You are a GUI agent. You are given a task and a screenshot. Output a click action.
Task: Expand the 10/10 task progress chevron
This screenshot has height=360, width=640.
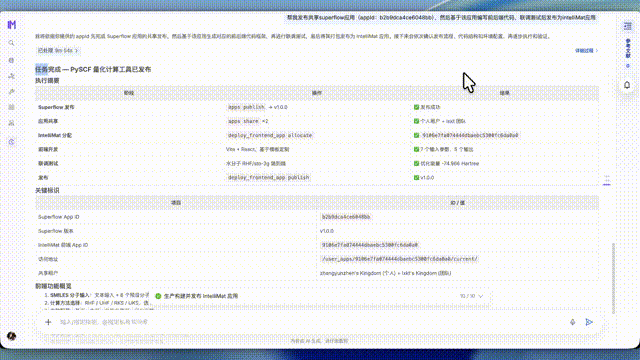point(480,296)
